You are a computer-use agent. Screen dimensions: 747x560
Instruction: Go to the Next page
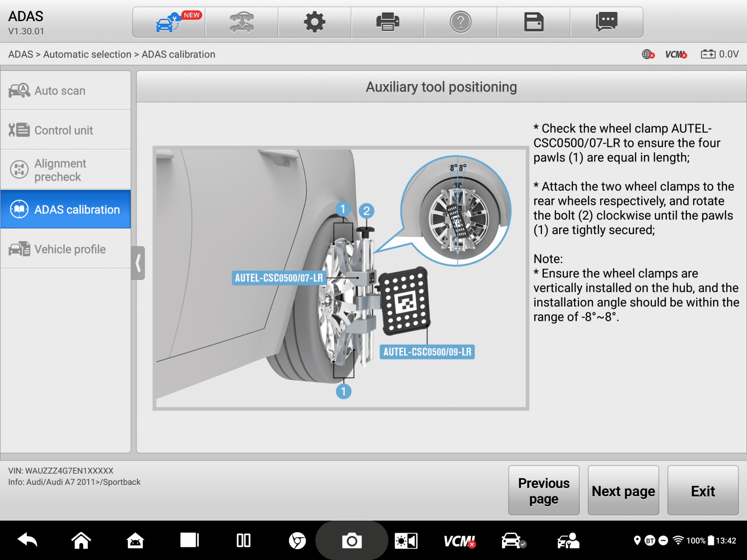(623, 490)
